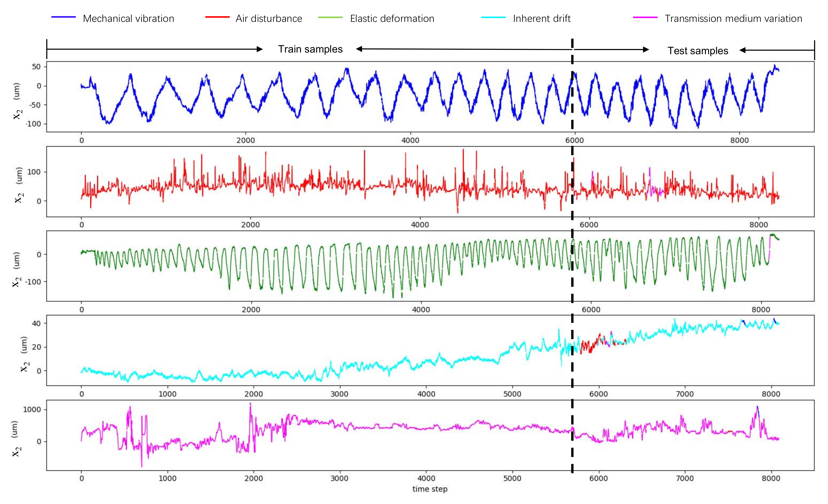Click tick 2000 under the green deformation plot
Viewport: 828px width, 504px height.
pyautogui.click(x=251, y=309)
